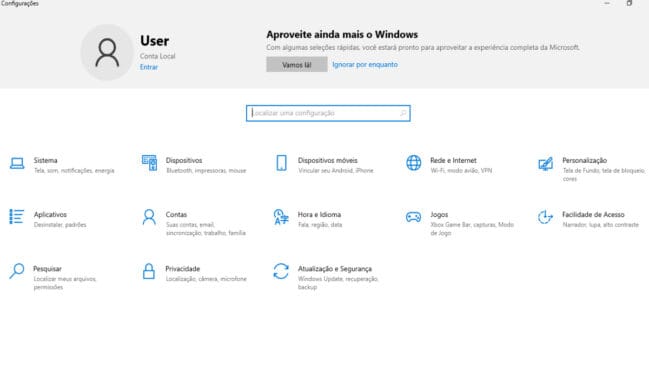Screen dimensions: 649x365
Task: Click the user avatar picture
Action: point(107,53)
